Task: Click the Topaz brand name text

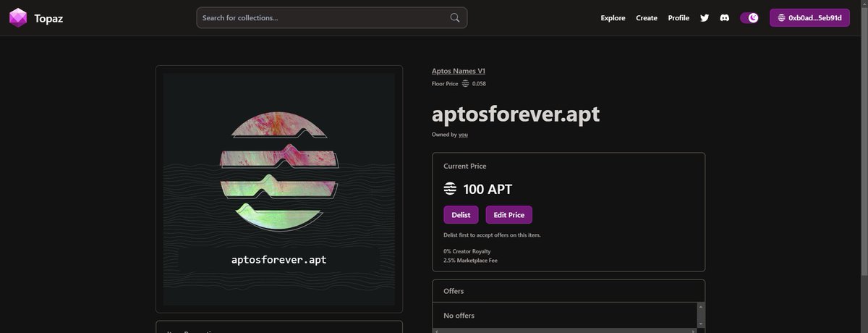Action: point(48,18)
